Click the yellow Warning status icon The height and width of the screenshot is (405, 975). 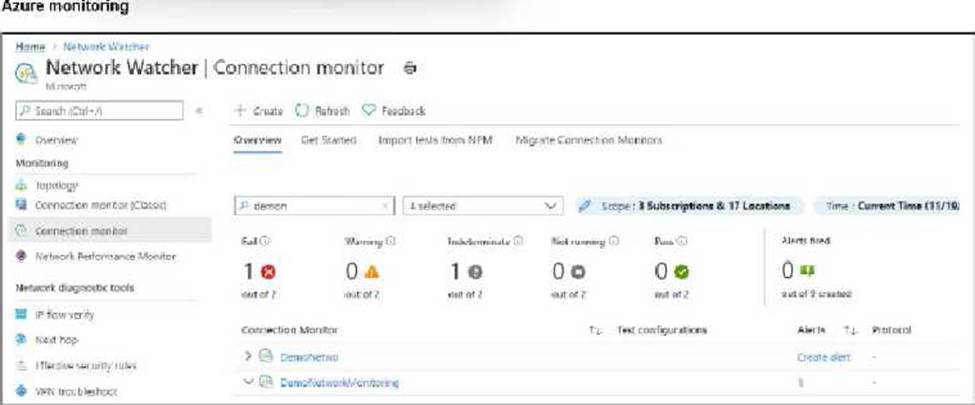[x=371, y=272]
